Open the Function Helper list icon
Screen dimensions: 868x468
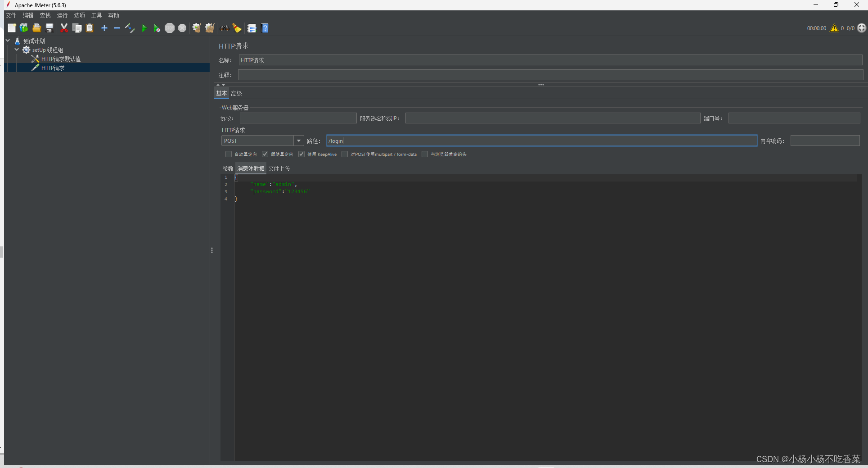pos(252,28)
